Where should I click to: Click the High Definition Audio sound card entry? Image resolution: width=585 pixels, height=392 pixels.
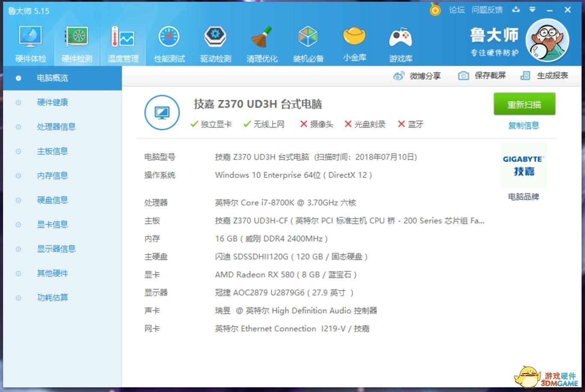tap(296, 311)
